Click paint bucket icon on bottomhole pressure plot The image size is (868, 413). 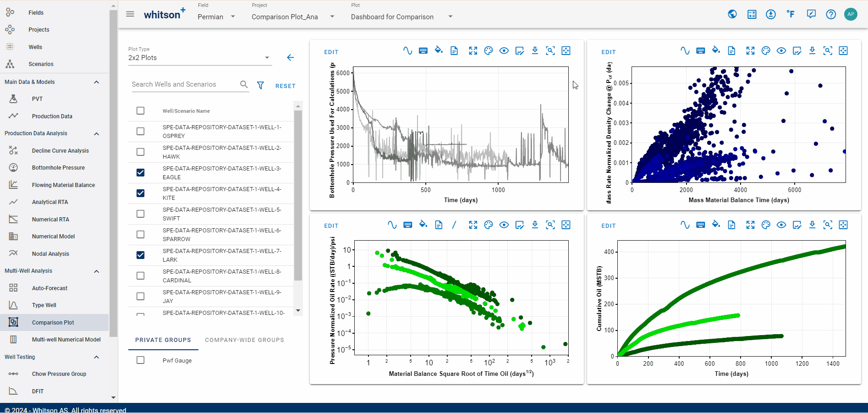439,51
